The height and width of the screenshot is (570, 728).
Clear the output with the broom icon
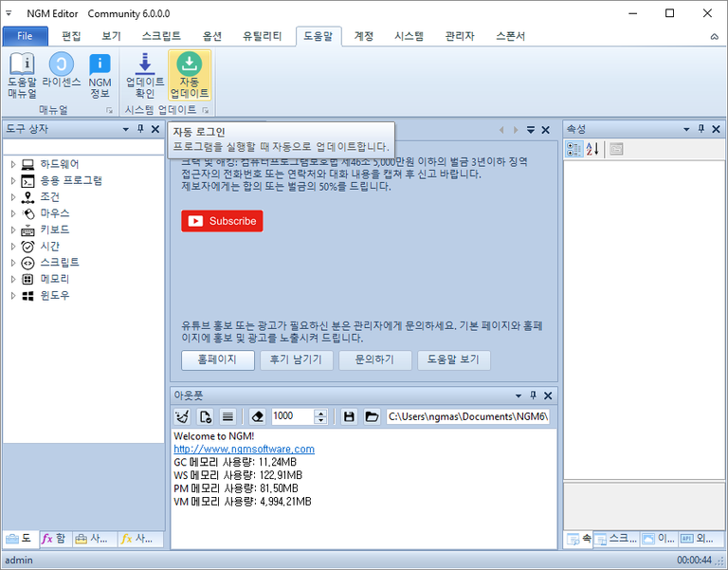pos(182,416)
